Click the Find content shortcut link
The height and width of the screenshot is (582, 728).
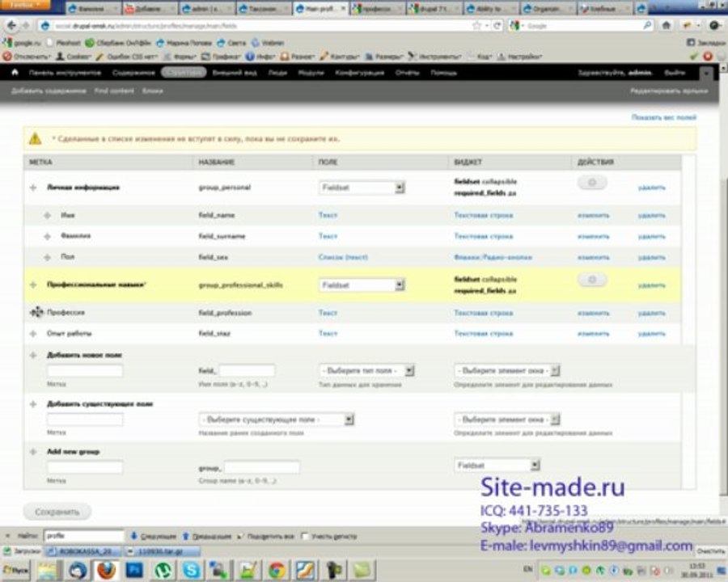click(114, 91)
